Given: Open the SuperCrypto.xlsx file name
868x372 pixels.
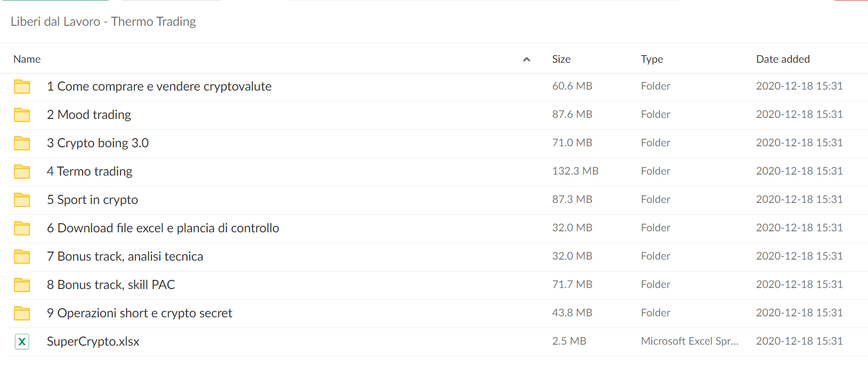Looking at the screenshot, I should tap(93, 341).
